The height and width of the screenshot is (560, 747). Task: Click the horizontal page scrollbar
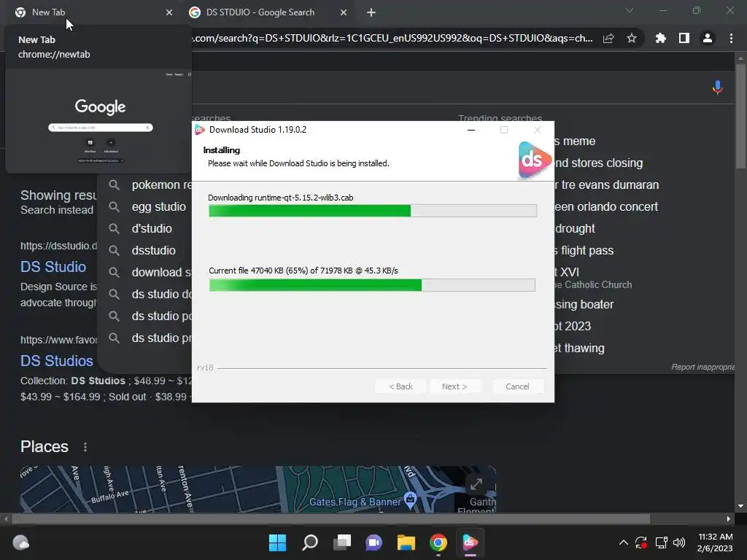tap(330, 518)
